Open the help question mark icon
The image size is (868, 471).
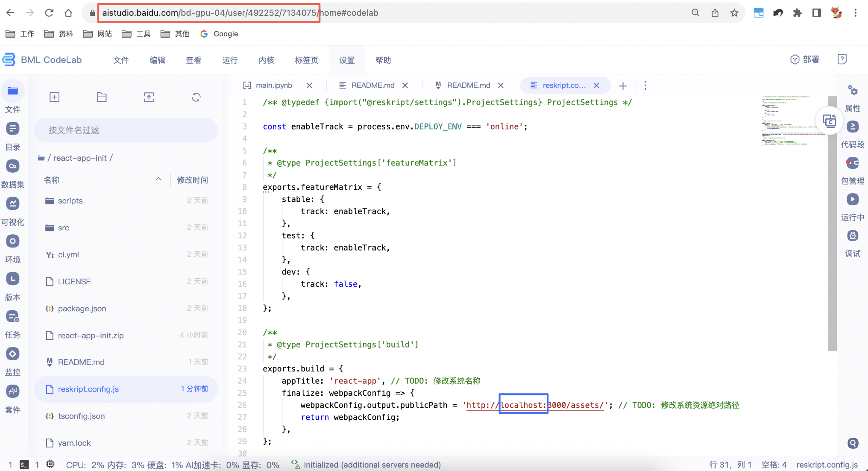click(842, 59)
